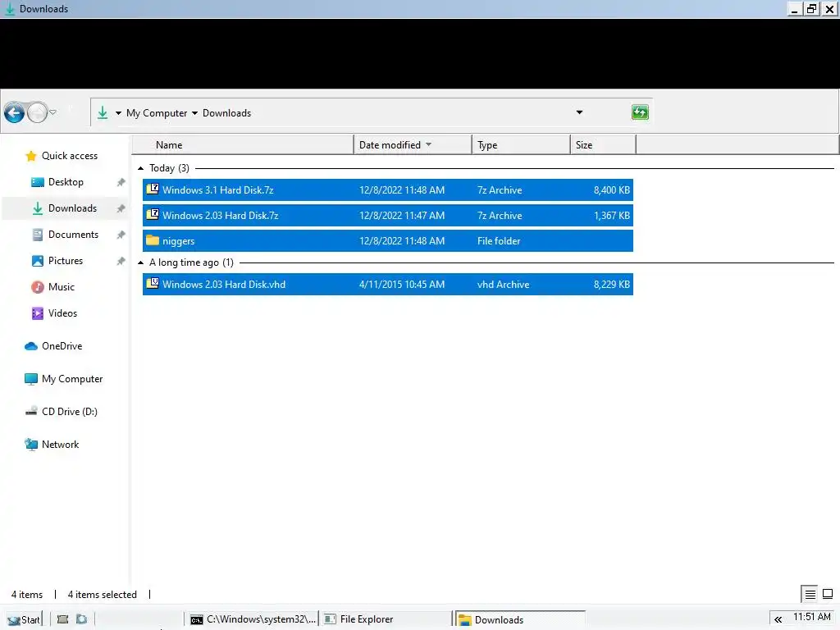Viewport: 840px width, 630px height.
Task: Click the yellow folder icon in the File folder row
Action: [153, 240]
